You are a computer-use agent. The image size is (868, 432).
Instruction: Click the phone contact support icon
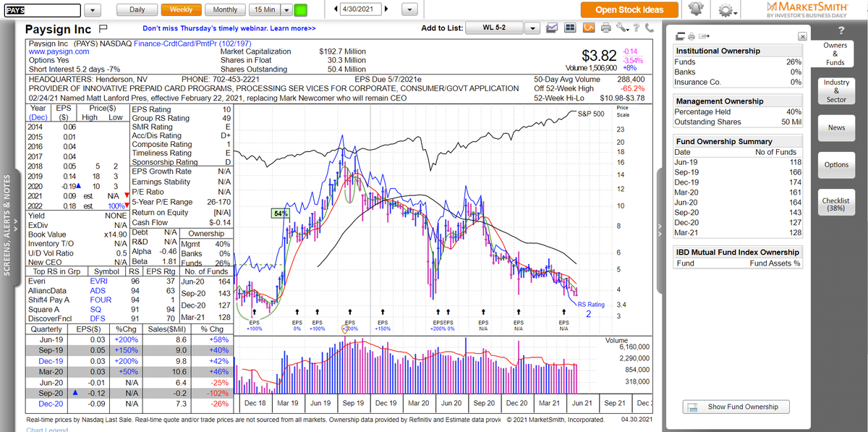tap(648, 27)
